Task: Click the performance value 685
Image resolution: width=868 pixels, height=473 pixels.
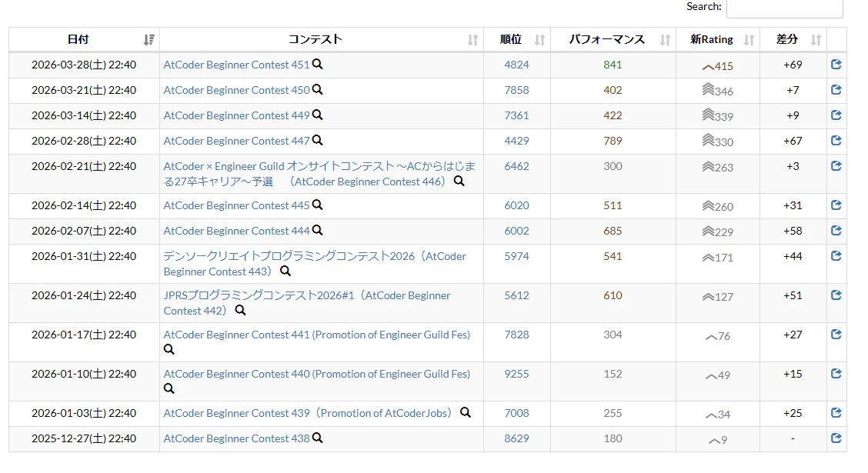Action: (x=613, y=232)
